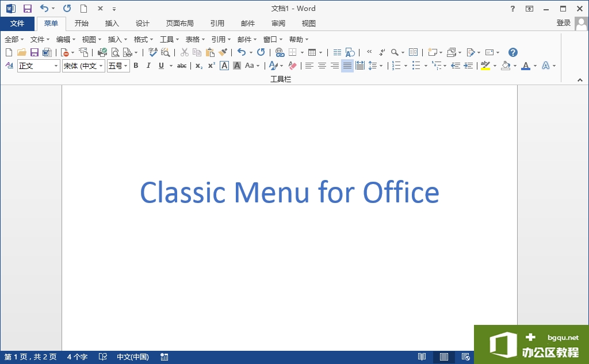This screenshot has height=364, width=589.
Task: Open the 编辑 menu
Action: (x=66, y=40)
